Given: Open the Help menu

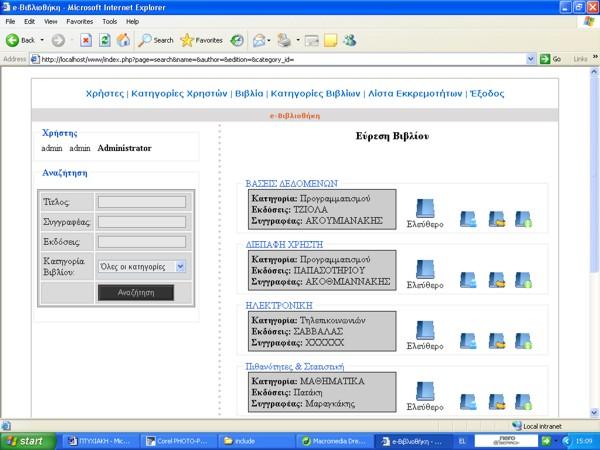Looking at the screenshot, I should (132, 21).
